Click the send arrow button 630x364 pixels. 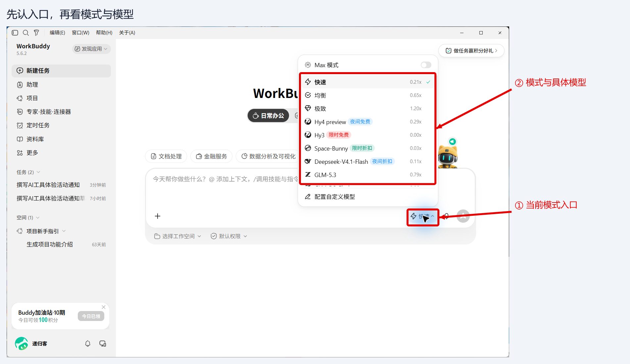point(463,216)
